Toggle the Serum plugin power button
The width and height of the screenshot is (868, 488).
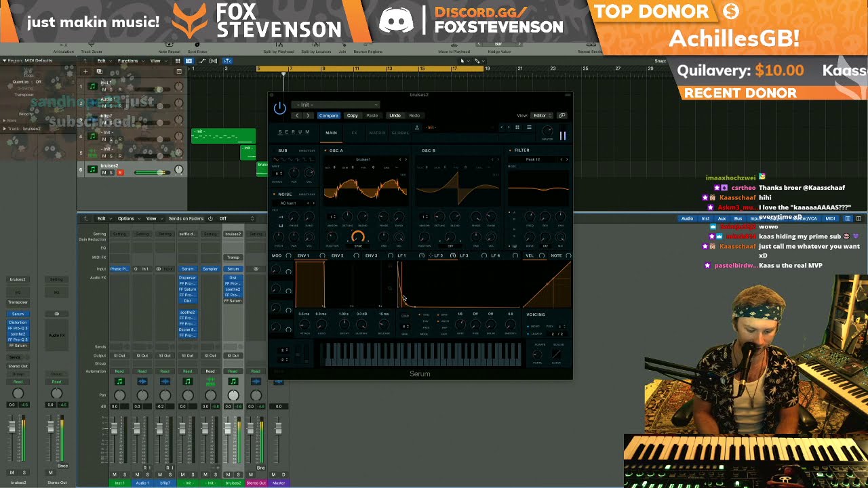279,108
